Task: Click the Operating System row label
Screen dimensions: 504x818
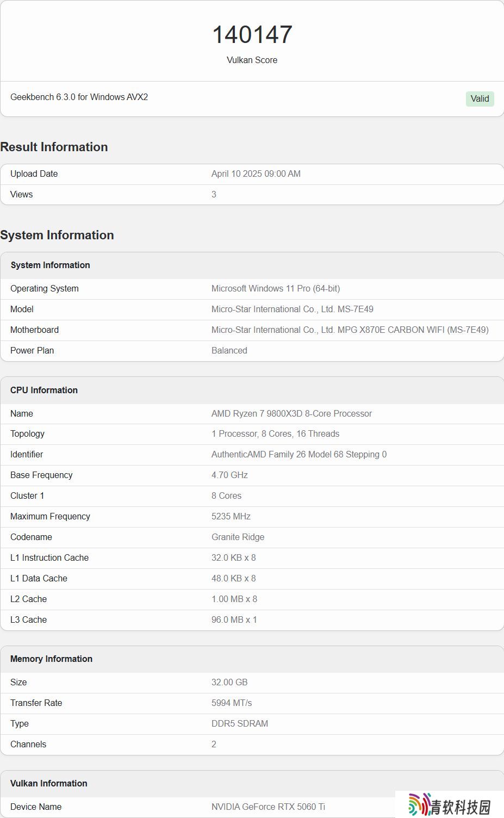Action: point(45,289)
